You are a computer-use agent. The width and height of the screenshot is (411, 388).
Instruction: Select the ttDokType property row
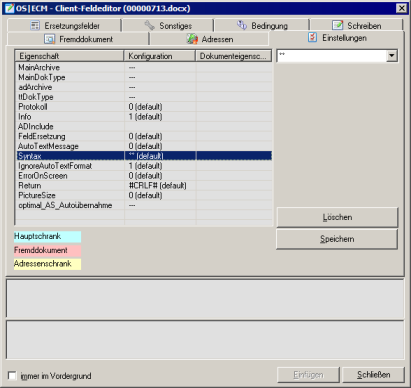pyautogui.click(x=144, y=97)
